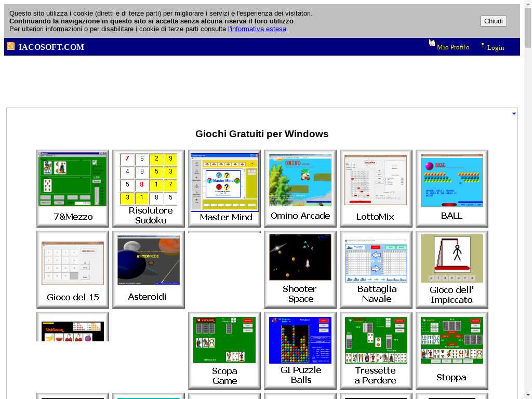Open the BALL game tile
The image size is (532, 399).
(x=452, y=189)
